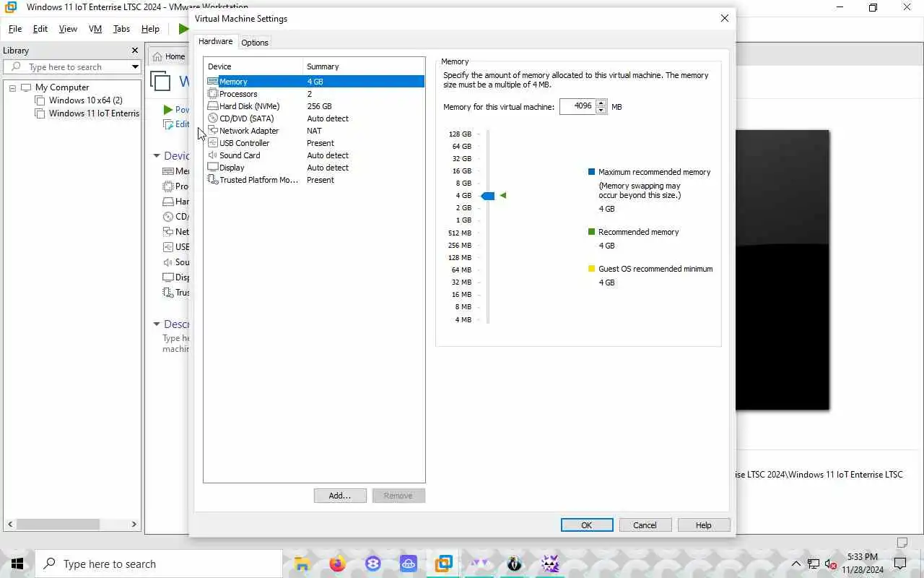The image size is (924, 578).
Task: Click the Home tab house icon
Action: click(x=158, y=56)
